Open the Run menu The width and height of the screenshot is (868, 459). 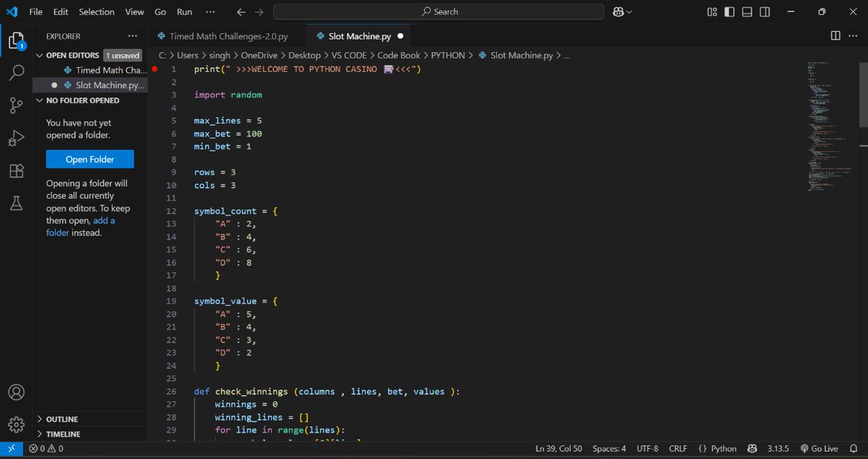(184, 12)
